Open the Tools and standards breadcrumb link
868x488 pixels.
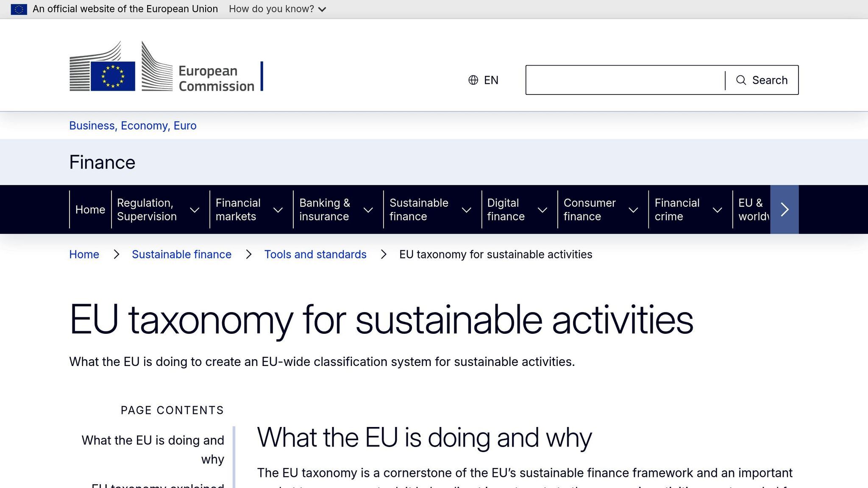(x=315, y=254)
